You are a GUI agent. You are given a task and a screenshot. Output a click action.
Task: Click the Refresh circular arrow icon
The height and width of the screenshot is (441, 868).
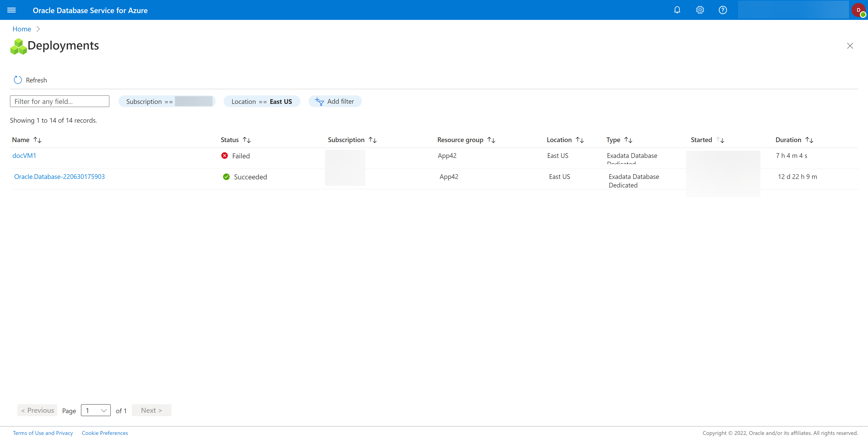click(x=18, y=80)
